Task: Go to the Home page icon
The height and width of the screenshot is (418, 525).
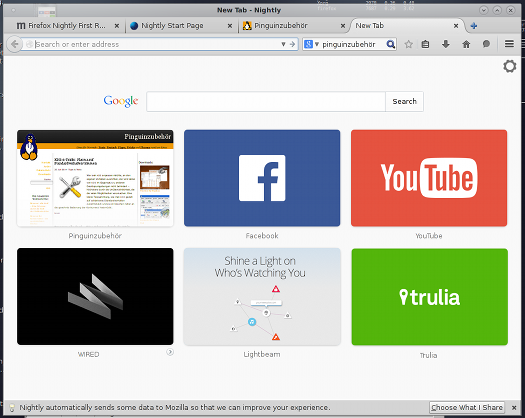Action: click(466, 44)
